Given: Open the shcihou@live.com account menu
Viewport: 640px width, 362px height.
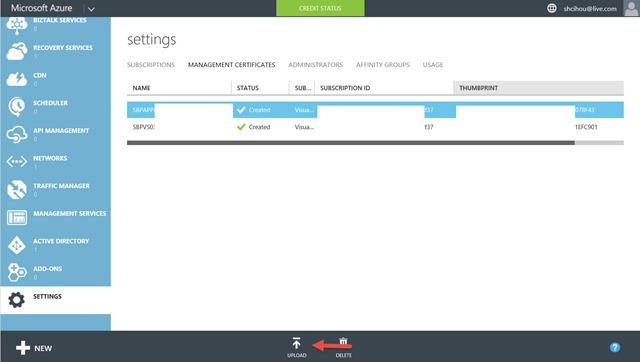Looking at the screenshot, I should click(x=590, y=9).
